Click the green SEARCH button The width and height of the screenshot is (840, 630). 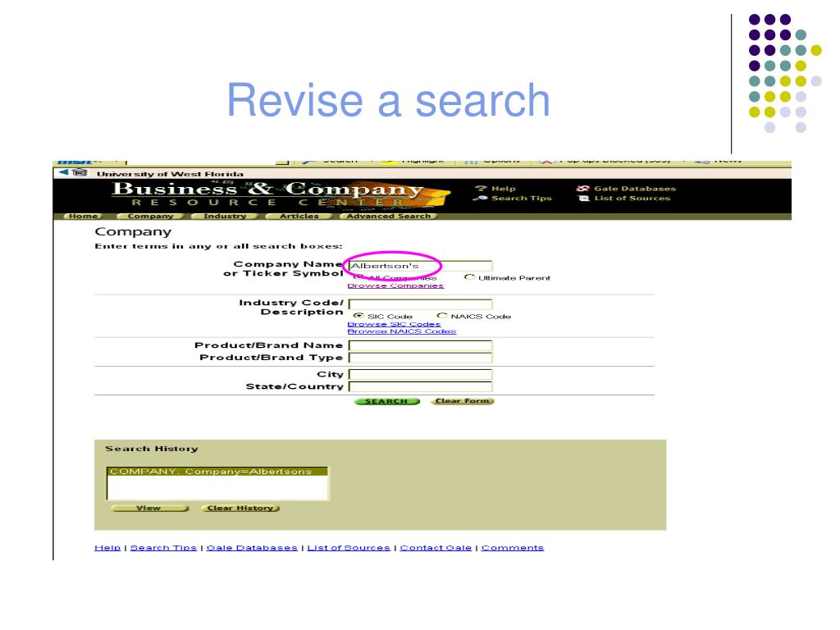pos(387,401)
